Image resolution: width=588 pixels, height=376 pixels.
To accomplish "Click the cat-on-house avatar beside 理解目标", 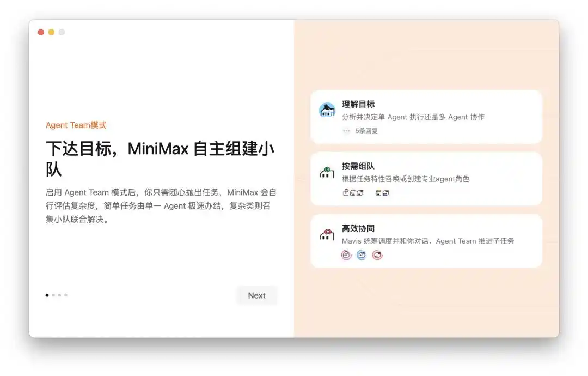I will click(327, 110).
